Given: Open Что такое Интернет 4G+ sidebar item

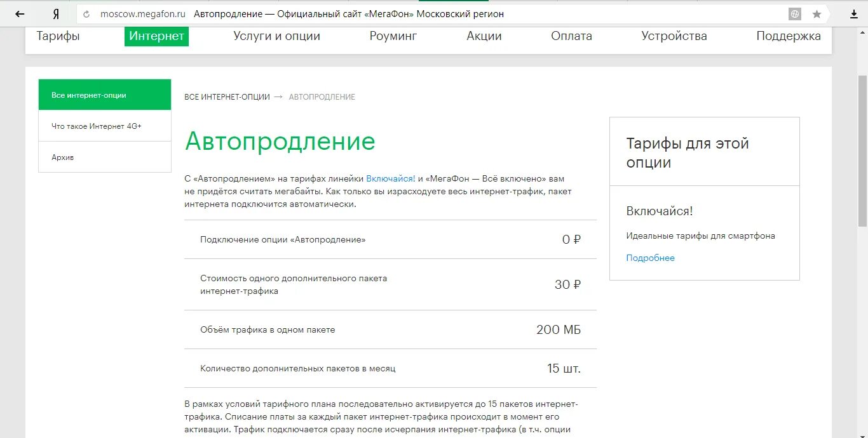Looking at the screenshot, I should point(105,126).
